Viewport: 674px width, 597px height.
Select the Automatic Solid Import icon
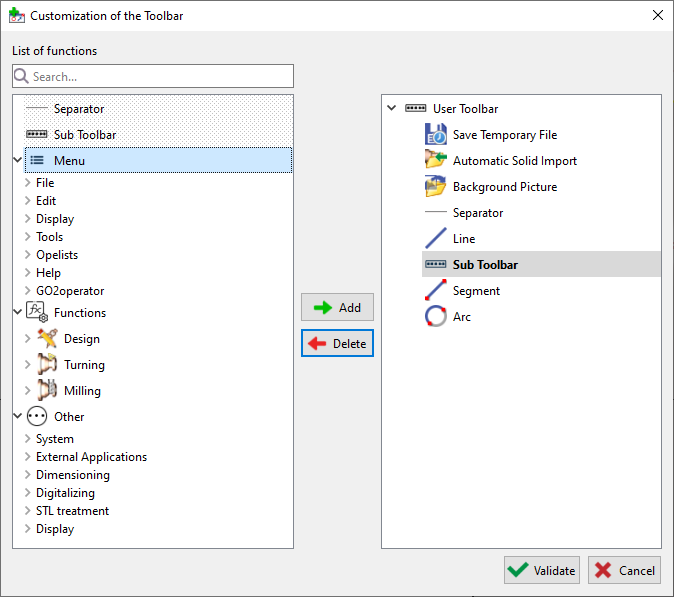435,161
